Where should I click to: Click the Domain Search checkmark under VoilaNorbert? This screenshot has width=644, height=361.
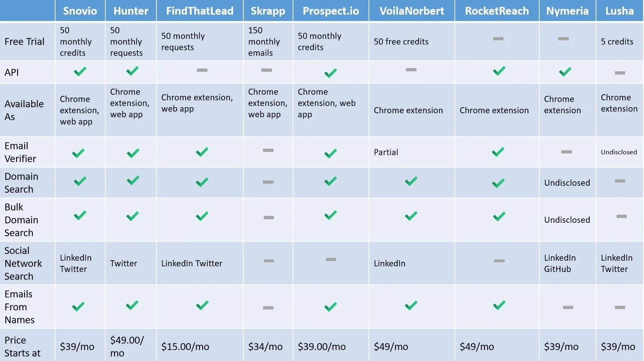(411, 181)
